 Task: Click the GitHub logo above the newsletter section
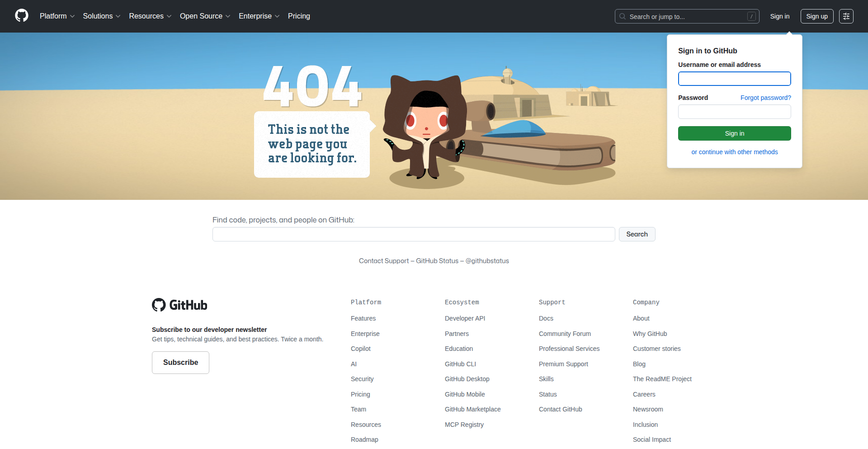click(179, 305)
